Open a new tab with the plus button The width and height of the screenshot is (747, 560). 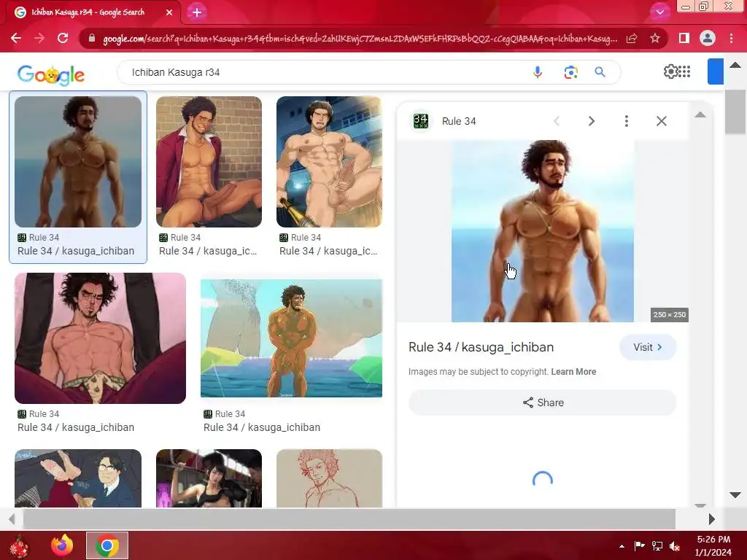[x=197, y=12]
